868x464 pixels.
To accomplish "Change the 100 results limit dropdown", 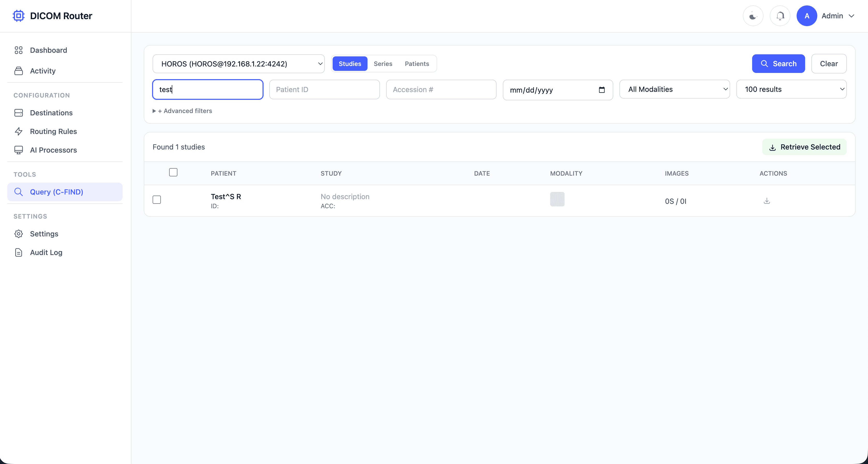I will tap(791, 89).
